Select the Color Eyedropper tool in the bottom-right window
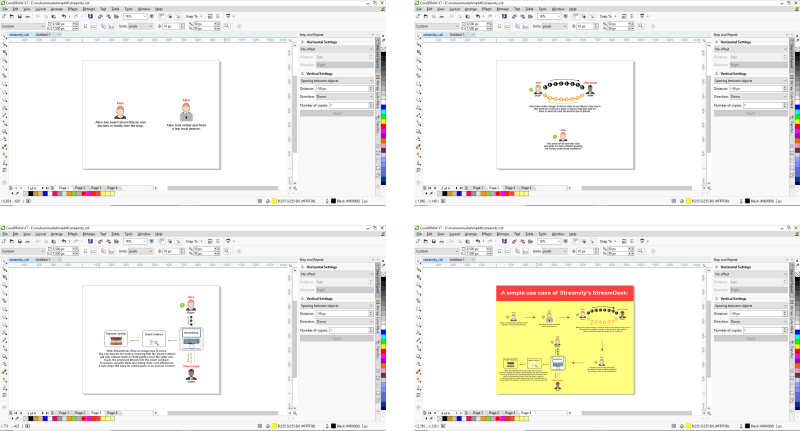The width and height of the screenshot is (800, 431). click(x=419, y=372)
